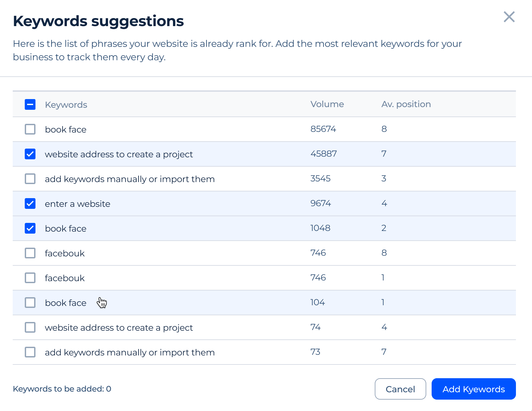Viewport: 532px width, 411px height.
Task: Uncheck the enter a website row
Action: tap(30, 203)
